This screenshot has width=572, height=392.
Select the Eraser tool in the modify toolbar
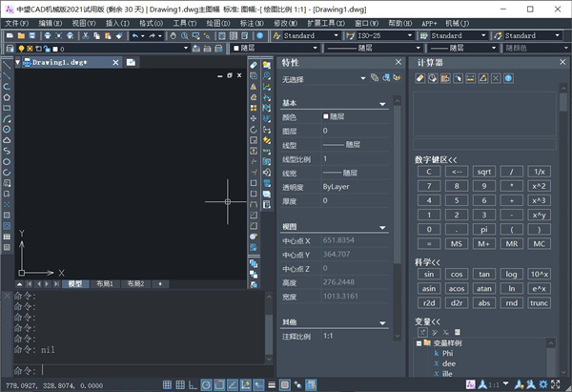[x=253, y=63]
